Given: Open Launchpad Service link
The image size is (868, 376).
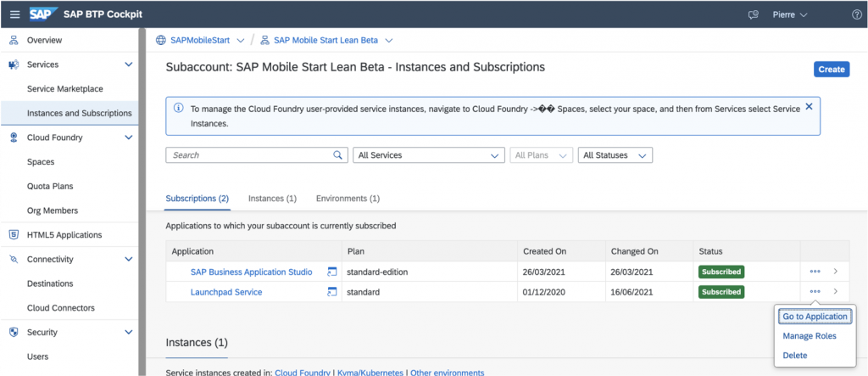Looking at the screenshot, I should click(x=226, y=292).
